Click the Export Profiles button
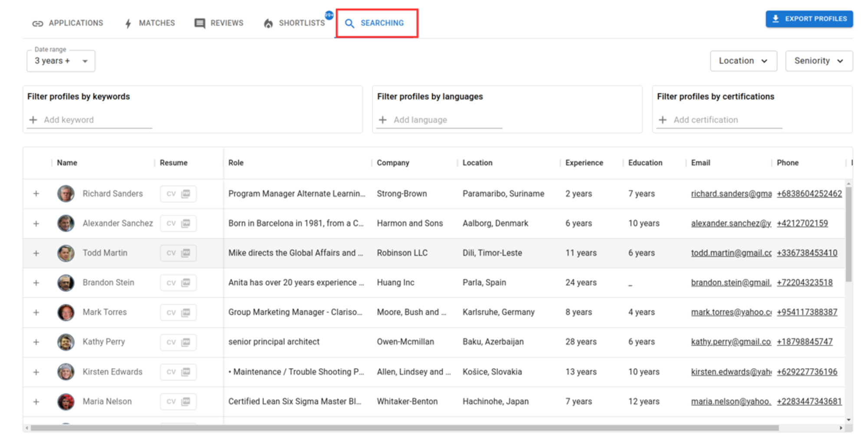The width and height of the screenshot is (868, 444). tap(809, 19)
